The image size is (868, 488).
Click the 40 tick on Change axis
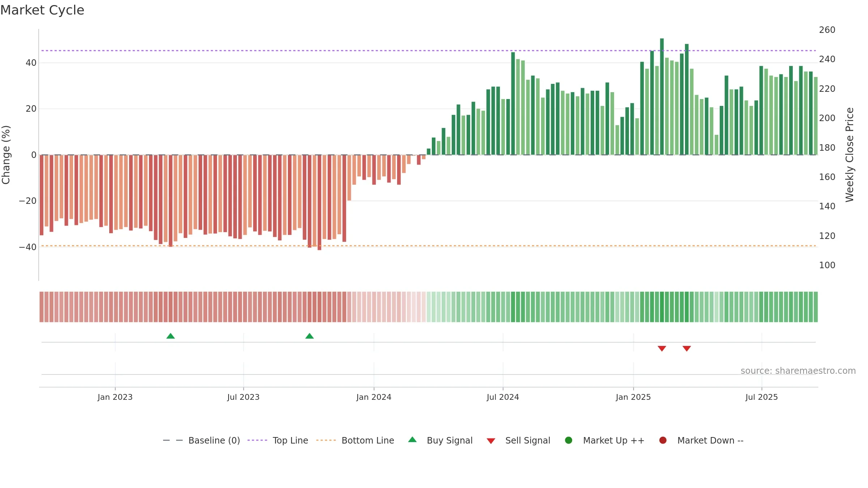[31, 63]
